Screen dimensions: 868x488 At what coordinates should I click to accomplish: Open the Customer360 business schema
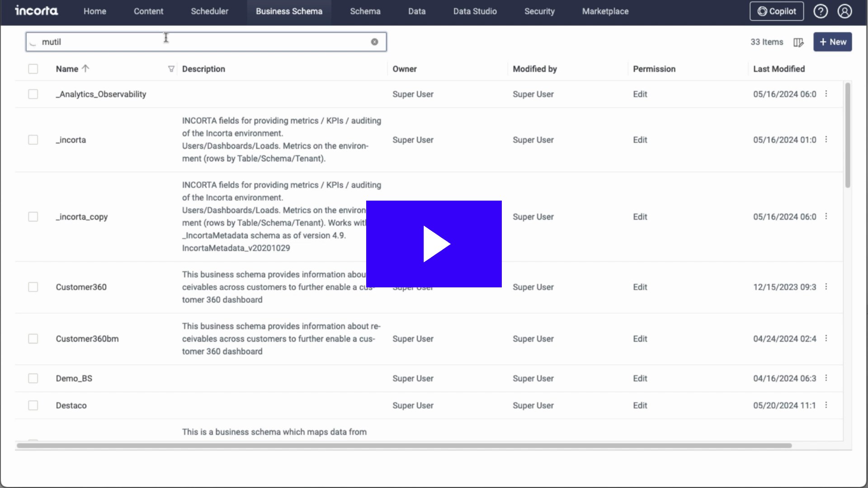[x=81, y=287]
